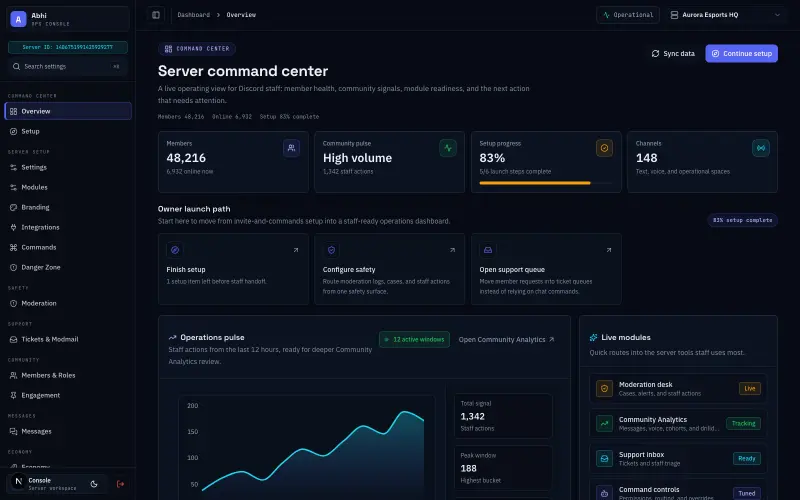This screenshot has width=800, height=500.
Task: Click the search magnifier icon
Action: pos(16,66)
